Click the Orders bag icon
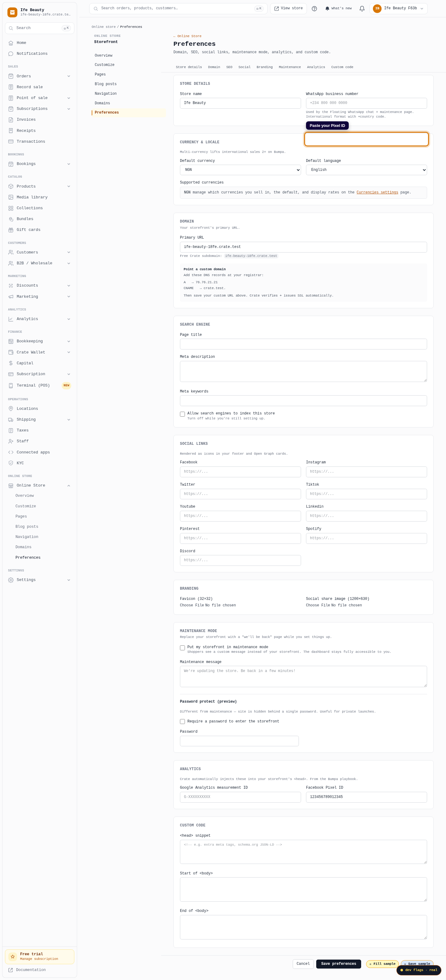 [11, 76]
